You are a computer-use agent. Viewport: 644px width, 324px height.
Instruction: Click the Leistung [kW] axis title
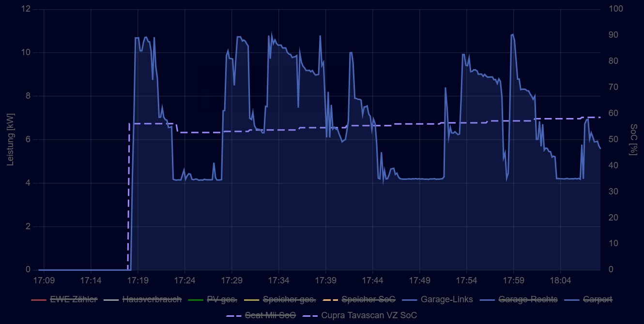[x=11, y=140]
